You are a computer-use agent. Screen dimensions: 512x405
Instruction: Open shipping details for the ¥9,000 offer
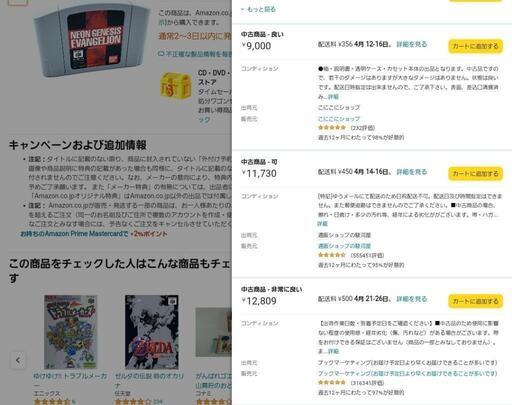[412, 44]
